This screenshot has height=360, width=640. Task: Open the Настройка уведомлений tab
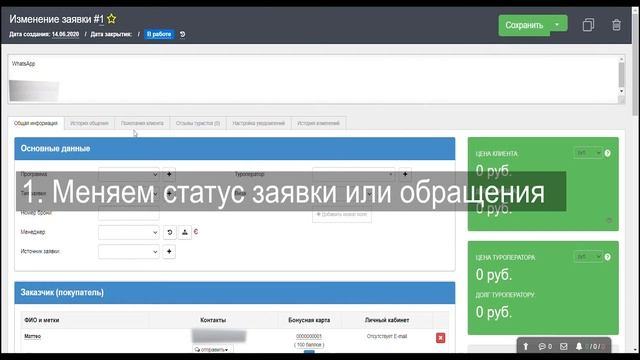click(259, 123)
